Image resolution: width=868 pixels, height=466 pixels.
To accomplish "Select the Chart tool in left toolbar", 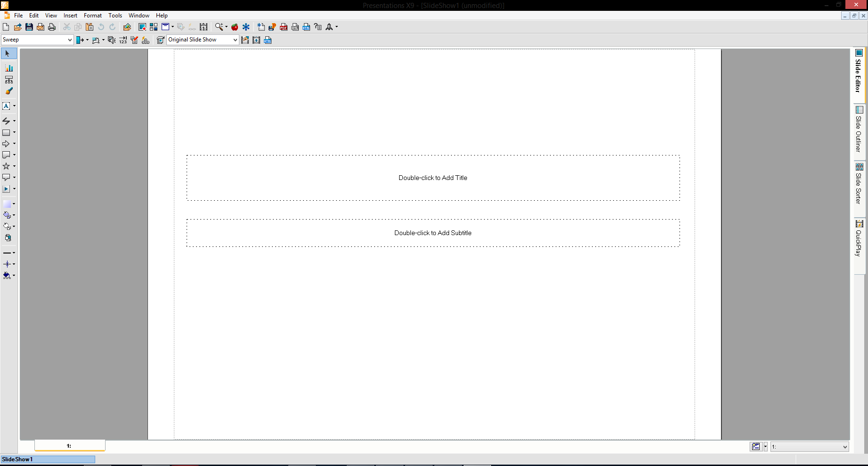I will (8, 68).
